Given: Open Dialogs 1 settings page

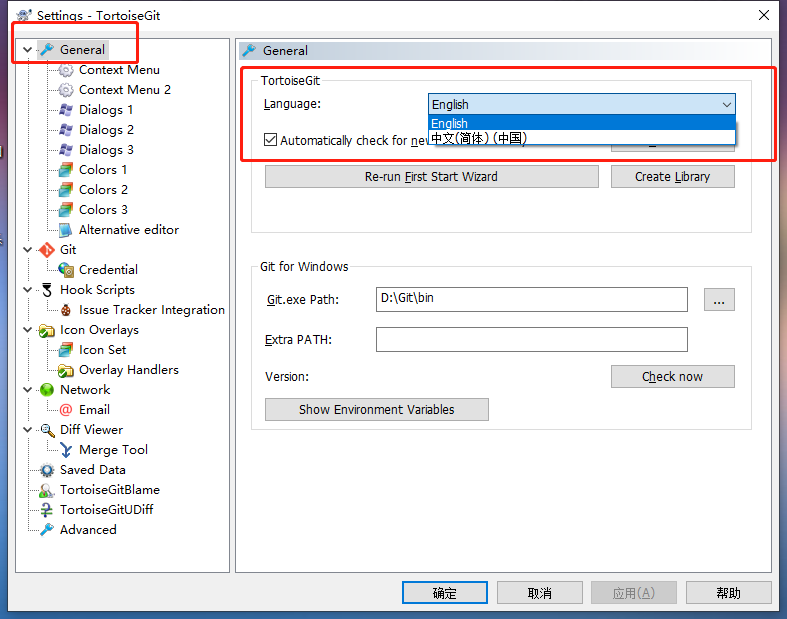Looking at the screenshot, I should click(106, 110).
